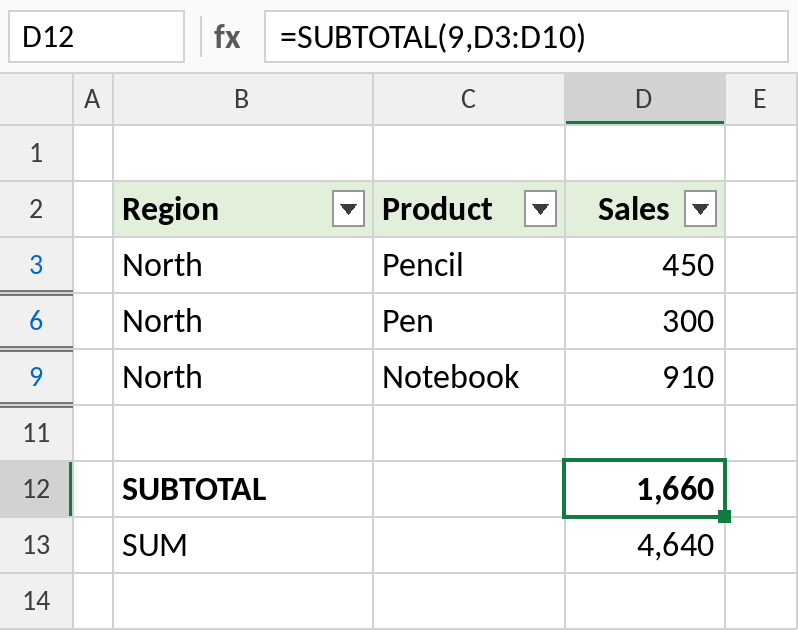The height and width of the screenshot is (630, 798).
Task: Click the Product header cell text
Action: pyautogui.click(x=437, y=209)
